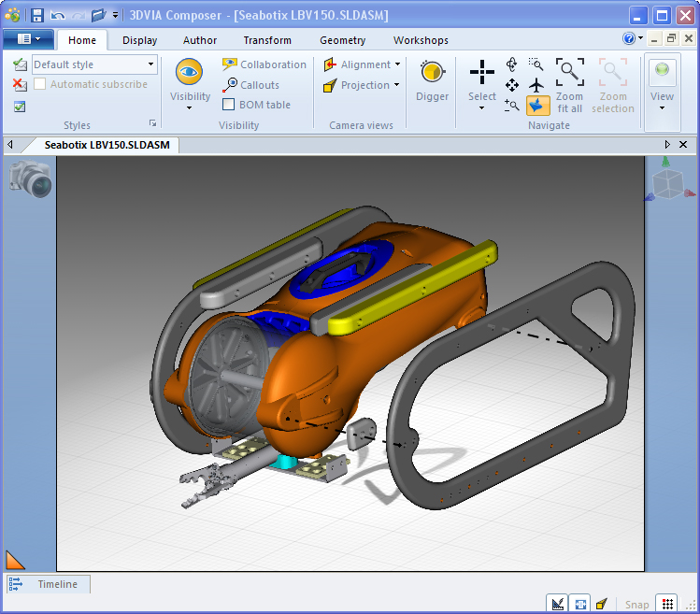Open the Default style dropdown
The image size is (700, 614).
pos(150,64)
